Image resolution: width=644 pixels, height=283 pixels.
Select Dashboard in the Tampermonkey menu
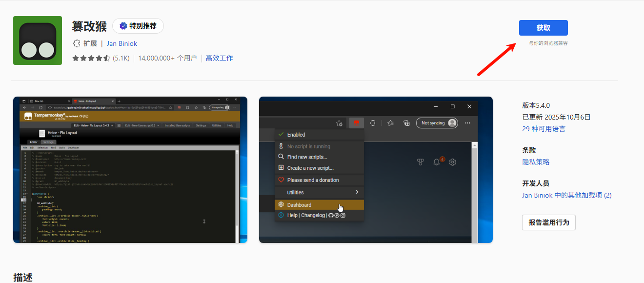point(299,205)
